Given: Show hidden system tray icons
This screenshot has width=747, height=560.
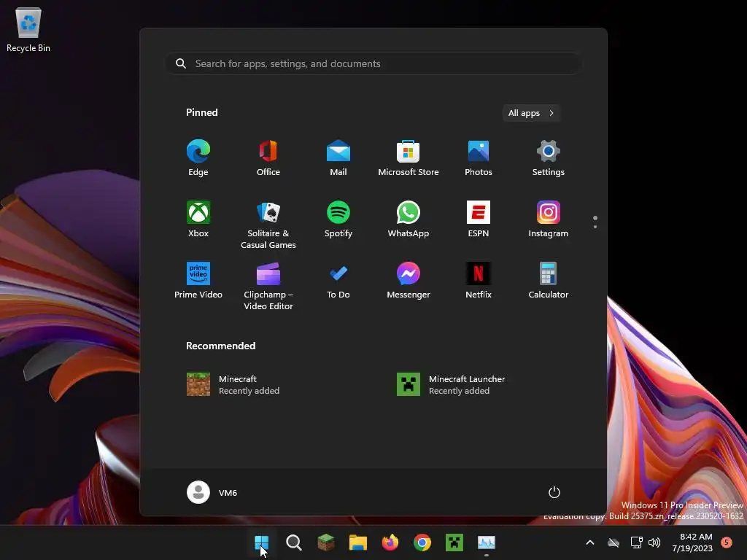Looking at the screenshot, I should pyautogui.click(x=589, y=542).
